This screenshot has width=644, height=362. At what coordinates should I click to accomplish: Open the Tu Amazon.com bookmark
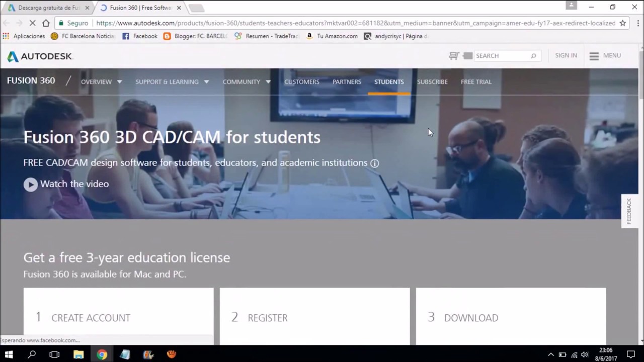[332, 36]
